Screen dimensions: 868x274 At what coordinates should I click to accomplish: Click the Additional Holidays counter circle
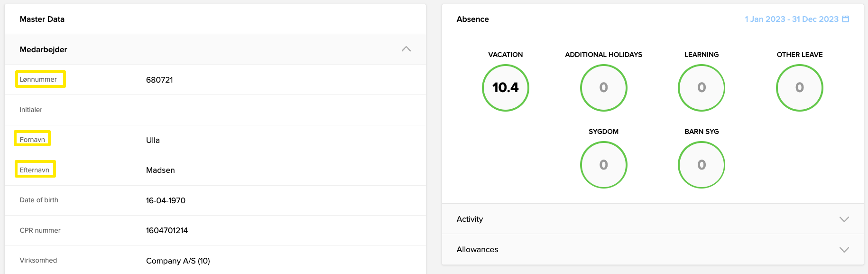603,88
